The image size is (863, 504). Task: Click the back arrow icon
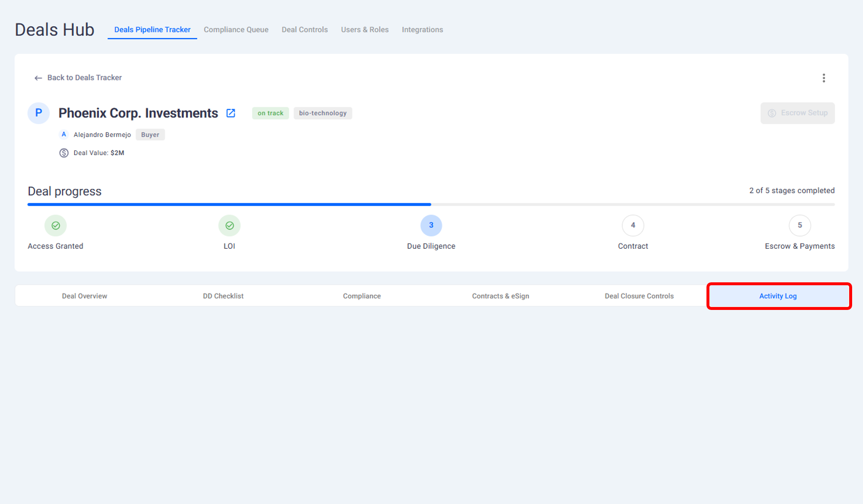pos(38,78)
